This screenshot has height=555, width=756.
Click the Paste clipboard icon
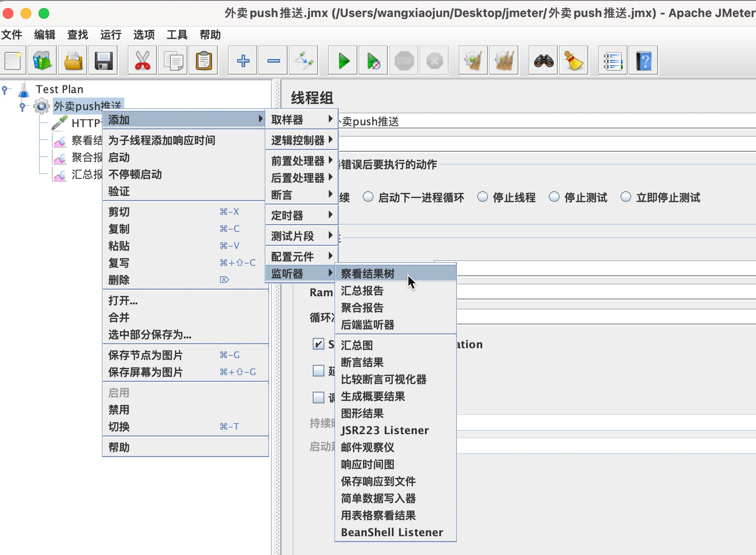[204, 60]
